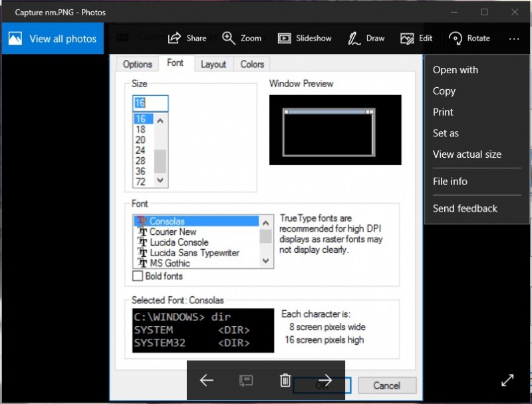Share the current photo
532x404 pixels.
pos(187,38)
